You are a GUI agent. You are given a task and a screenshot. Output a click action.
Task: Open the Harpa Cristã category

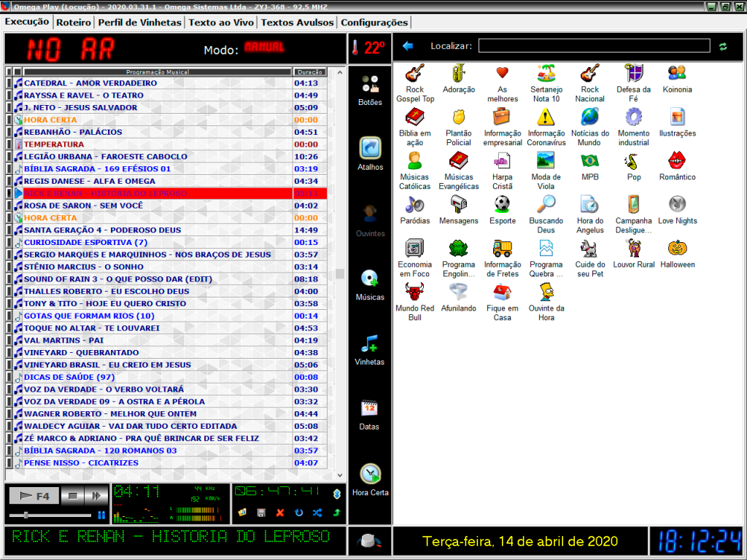pos(502,162)
